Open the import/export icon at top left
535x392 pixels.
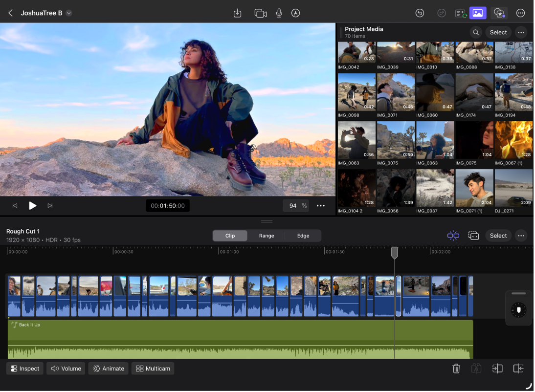click(x=238, y=13)
